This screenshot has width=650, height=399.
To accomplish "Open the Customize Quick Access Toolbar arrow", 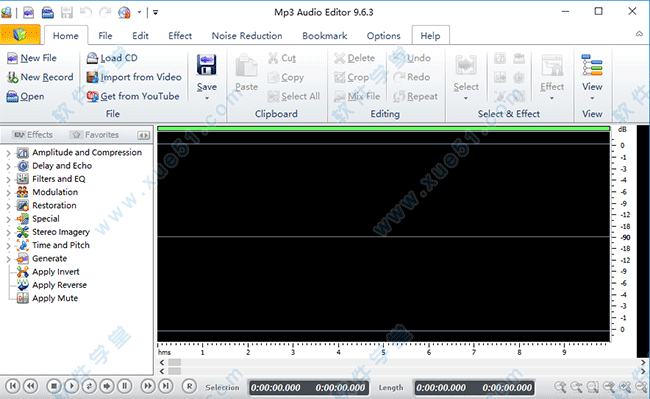I will pos(155,12).
